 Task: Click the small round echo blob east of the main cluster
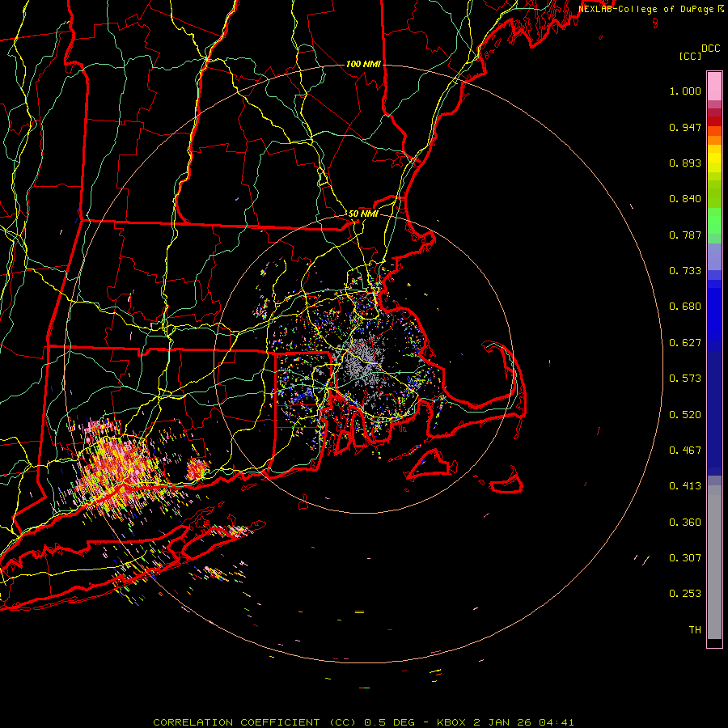[197, 469]
